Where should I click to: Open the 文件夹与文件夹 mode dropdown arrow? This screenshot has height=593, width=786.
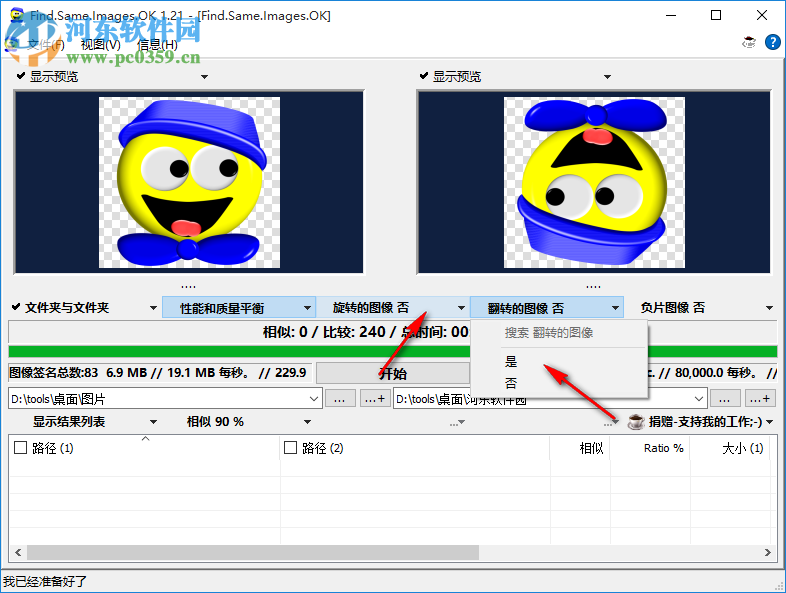(153, 308)
